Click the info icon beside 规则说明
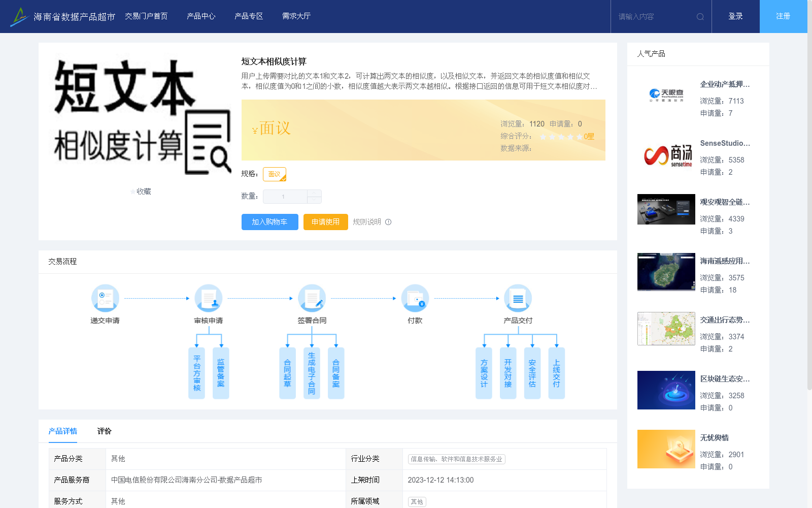This screenshot has width=812, height=508. click(388, 222)
